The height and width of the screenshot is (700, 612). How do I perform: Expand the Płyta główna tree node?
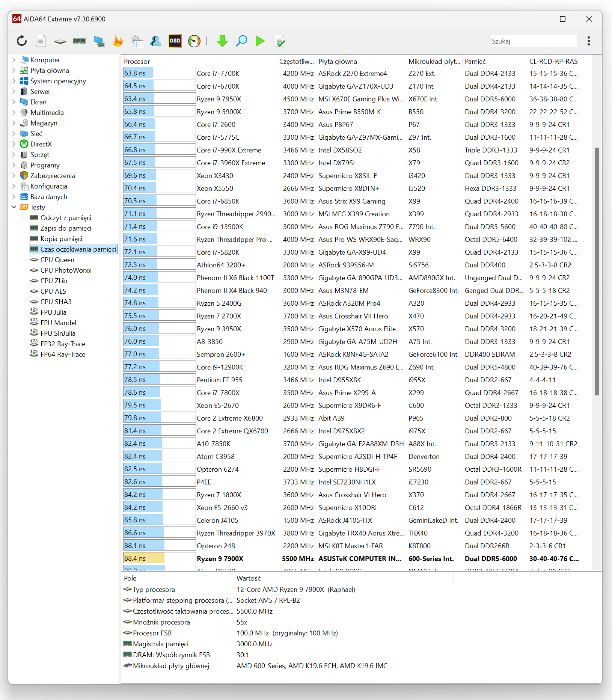pos(14,71)
